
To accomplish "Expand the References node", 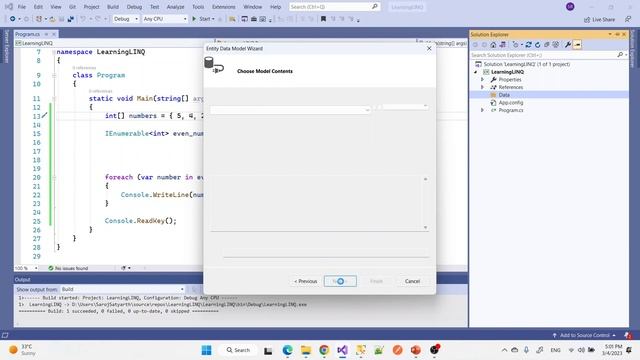I will point(482,87).
